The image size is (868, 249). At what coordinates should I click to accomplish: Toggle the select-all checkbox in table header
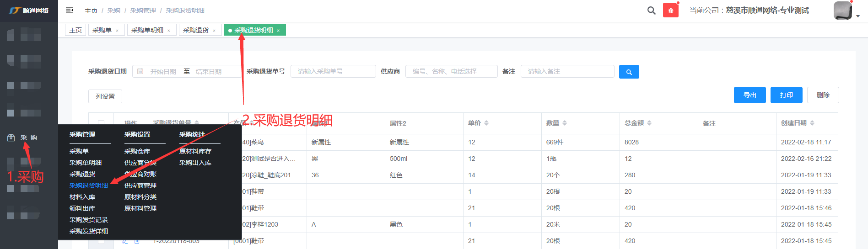tap(101, 123)
